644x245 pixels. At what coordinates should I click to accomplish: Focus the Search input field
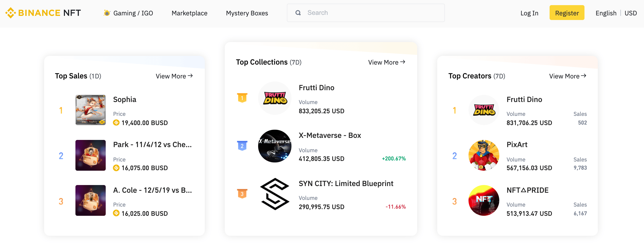click(366, 13)
